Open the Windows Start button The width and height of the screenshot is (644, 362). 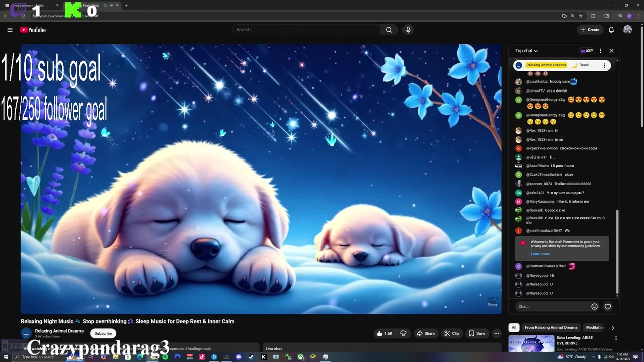7,357
